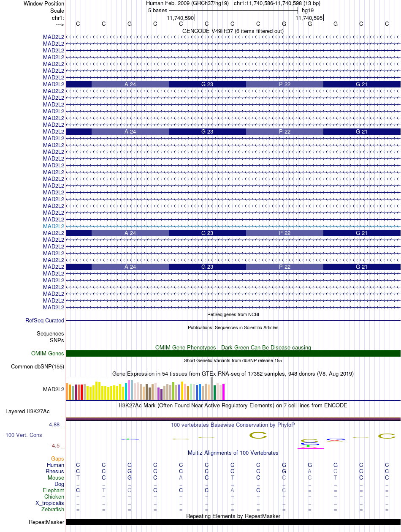Click the 4.88 conservation scale value
This screenshot has height=532, width=401.
point(57,425)
